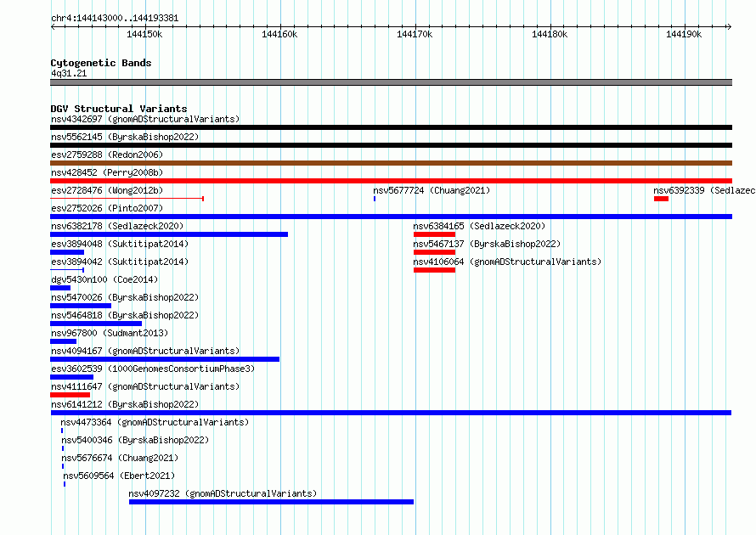Viewport: 756px width, 535px height.
Task: Click the 144180k ruler position
Action: pos(550,34)
